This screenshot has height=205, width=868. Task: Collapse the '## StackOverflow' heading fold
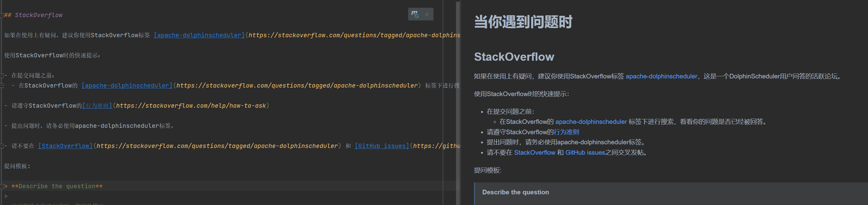(2, 15)
